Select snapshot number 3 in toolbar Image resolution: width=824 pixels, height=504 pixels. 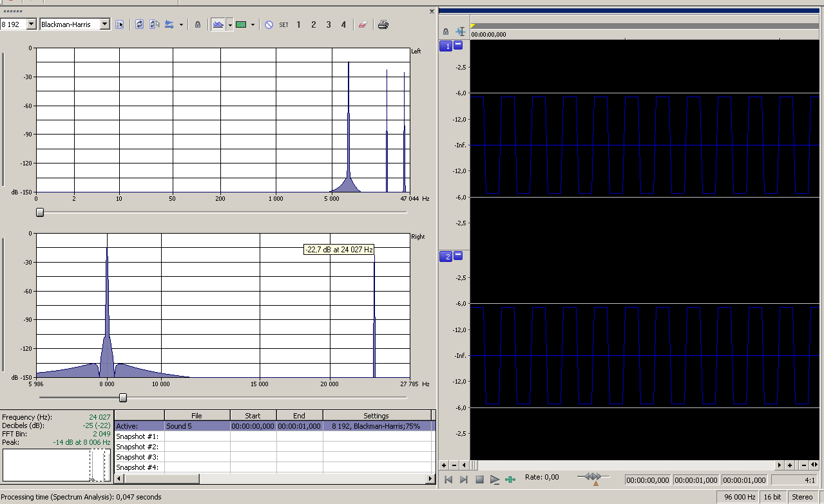tap(329, 24)
